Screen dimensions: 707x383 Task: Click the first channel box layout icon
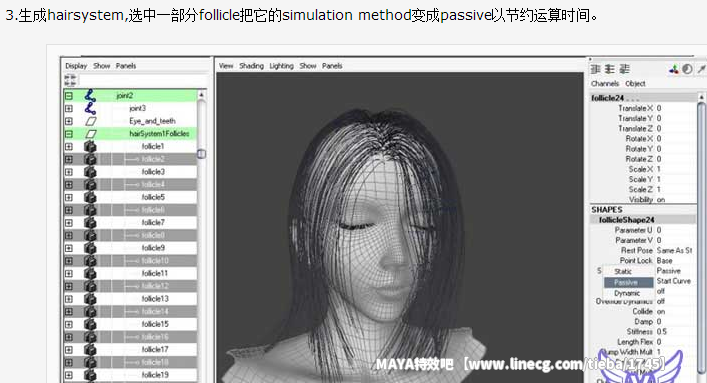(x=596, y=69)
